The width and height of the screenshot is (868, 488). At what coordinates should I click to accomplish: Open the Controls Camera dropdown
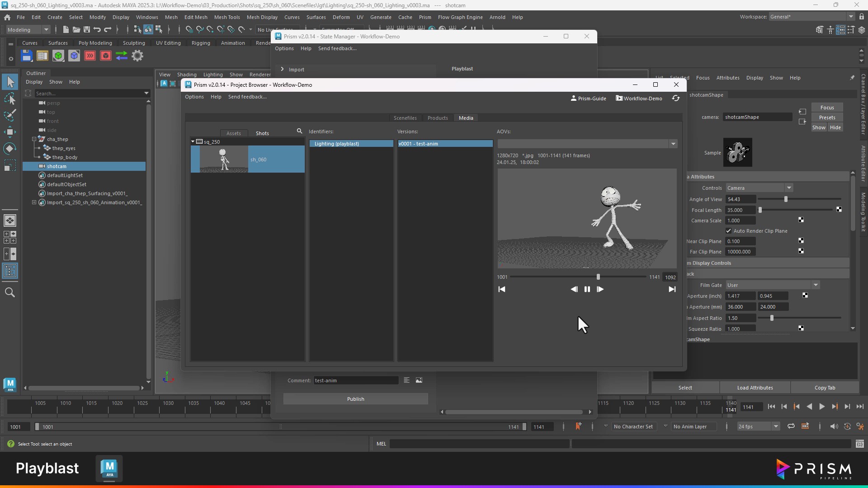tap(789, 188)
